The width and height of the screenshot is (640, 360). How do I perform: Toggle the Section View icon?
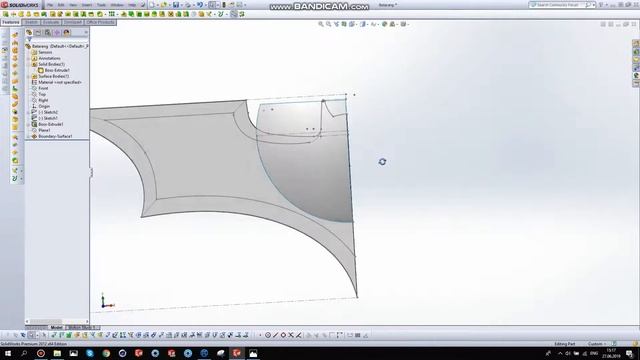pos(344,24)
